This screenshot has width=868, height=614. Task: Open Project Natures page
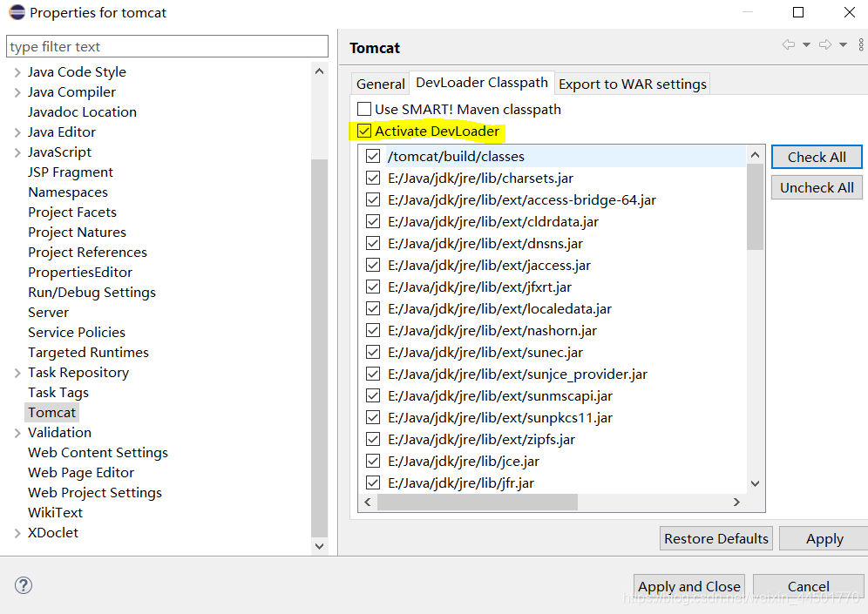pos(77,233)
